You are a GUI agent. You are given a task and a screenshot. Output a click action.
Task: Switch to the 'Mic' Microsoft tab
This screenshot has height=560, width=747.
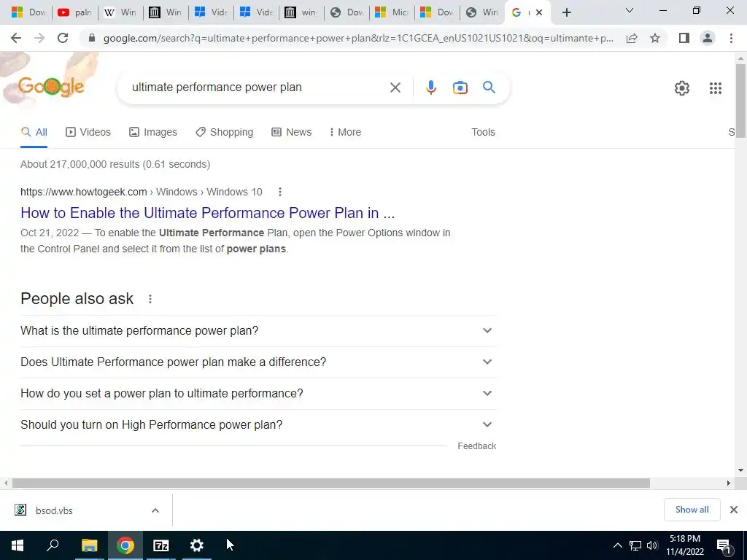pyautogui.click(x=392, y=12)
